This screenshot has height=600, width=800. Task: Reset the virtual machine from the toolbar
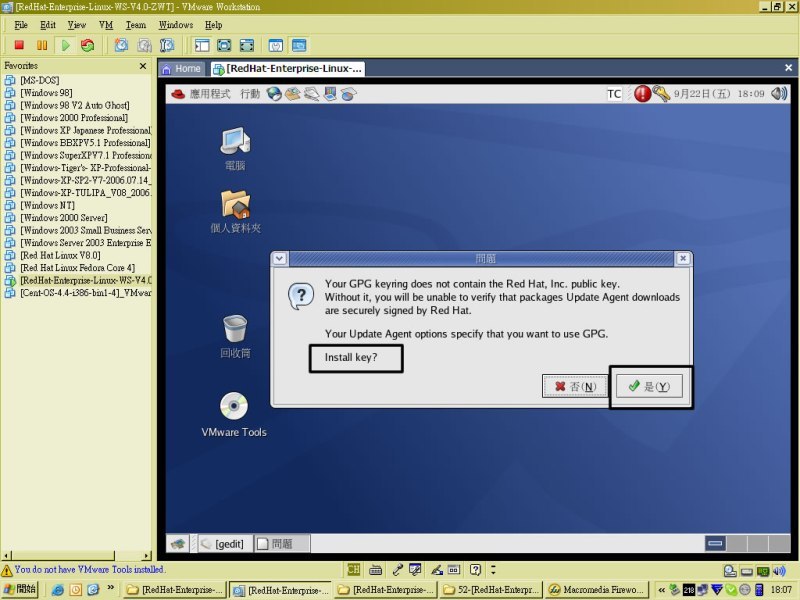[88, 45]
